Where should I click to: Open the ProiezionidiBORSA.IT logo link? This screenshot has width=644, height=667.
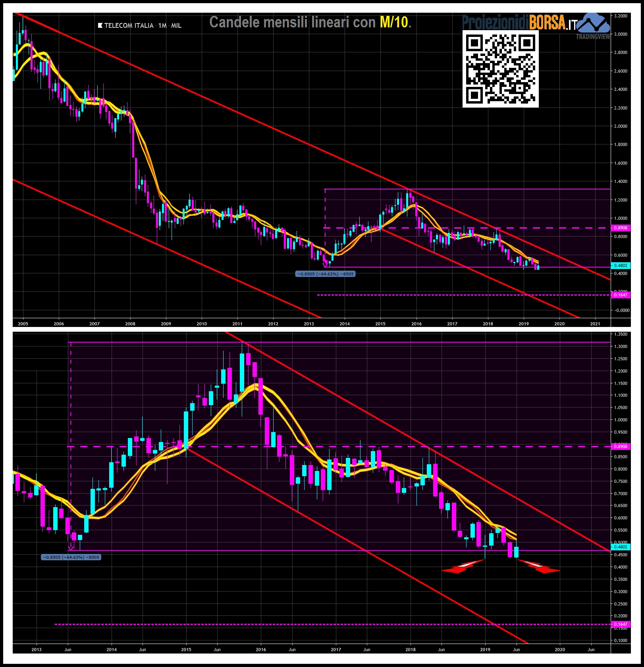(x=519, y=22)
